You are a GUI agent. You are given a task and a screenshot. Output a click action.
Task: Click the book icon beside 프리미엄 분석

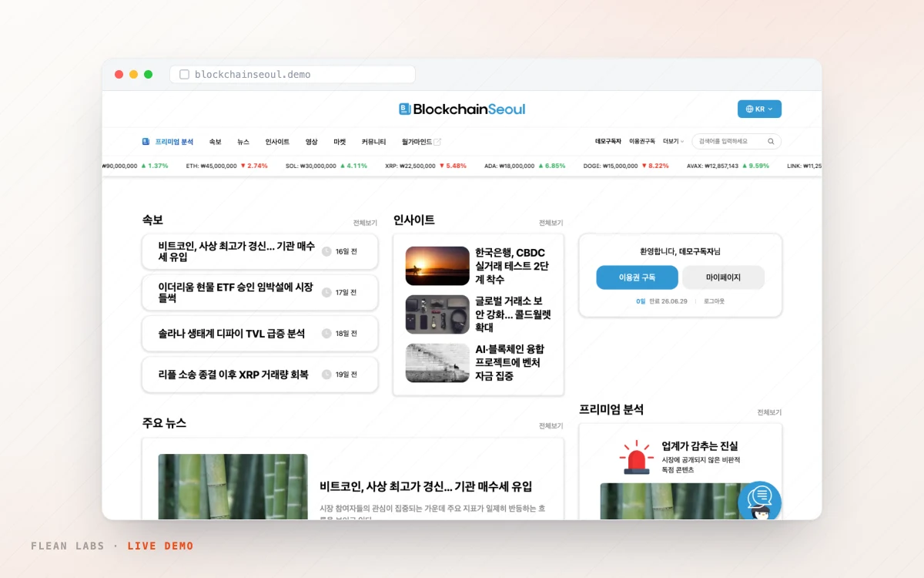coord(146,142)
